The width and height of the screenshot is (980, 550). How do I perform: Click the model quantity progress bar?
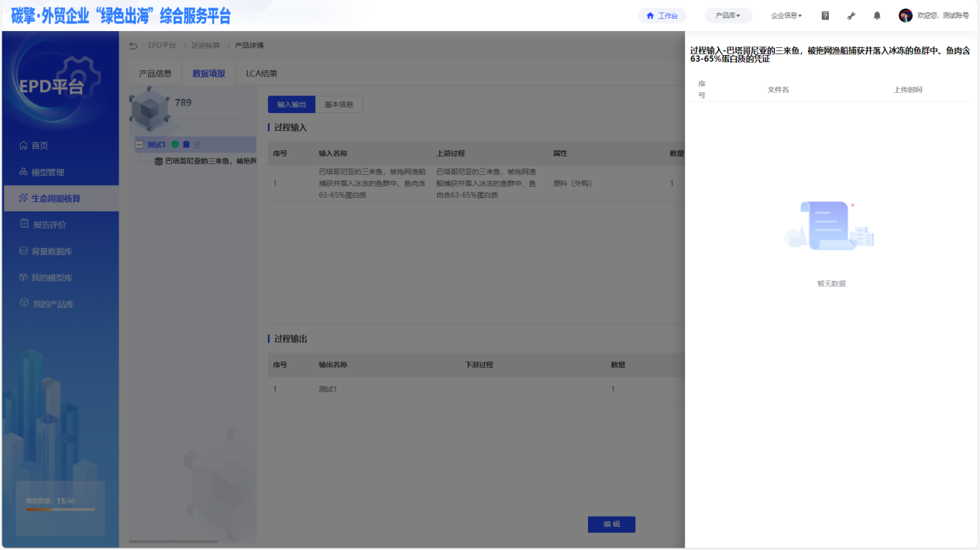pos(60,510)
